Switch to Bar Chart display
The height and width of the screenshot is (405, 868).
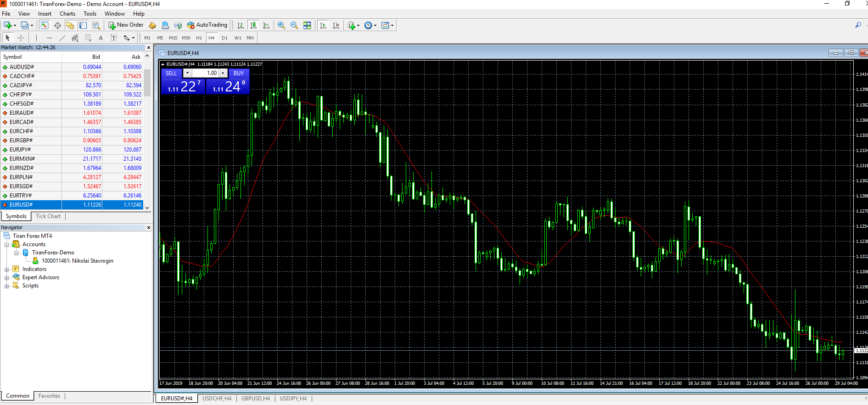[x=241, y=25]
